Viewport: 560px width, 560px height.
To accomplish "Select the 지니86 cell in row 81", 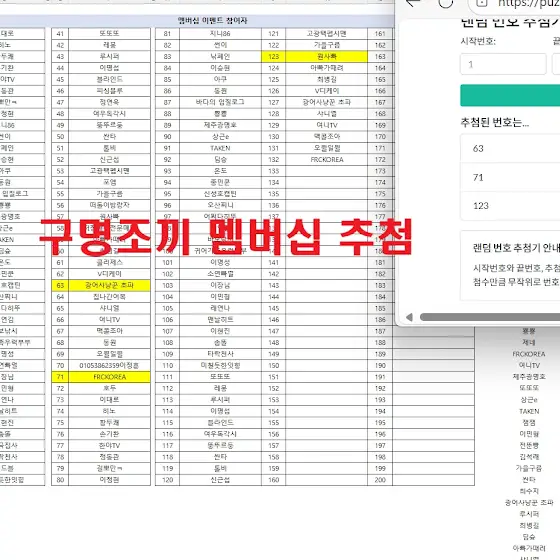I will coord(220,34).
